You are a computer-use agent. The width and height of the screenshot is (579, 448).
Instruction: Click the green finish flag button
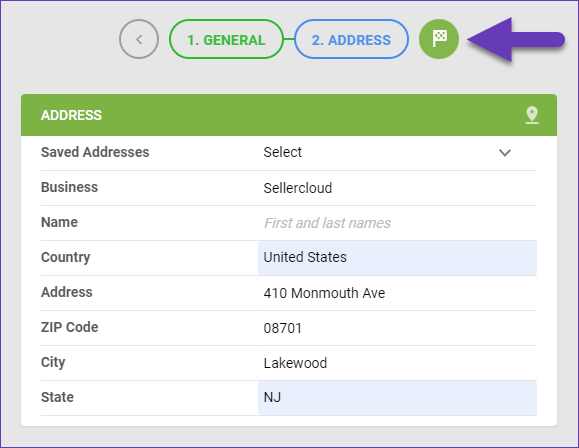(x=439, y=39)
